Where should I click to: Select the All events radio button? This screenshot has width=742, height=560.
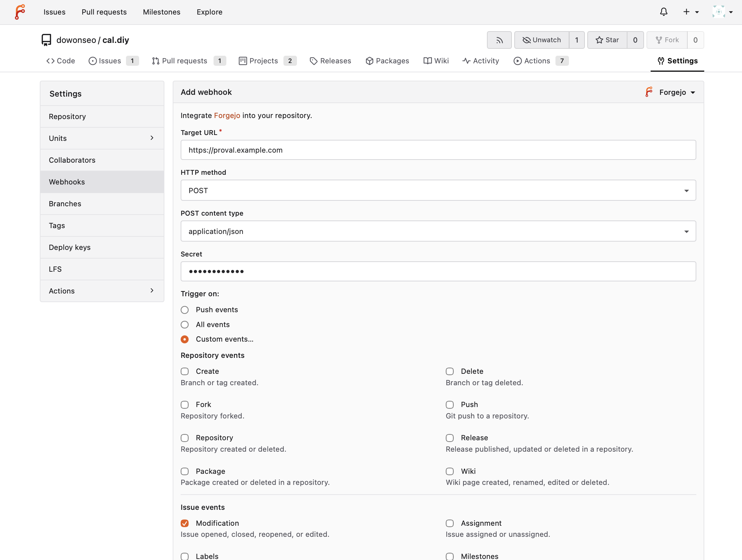pyautogui.click(x=185, y=325)
